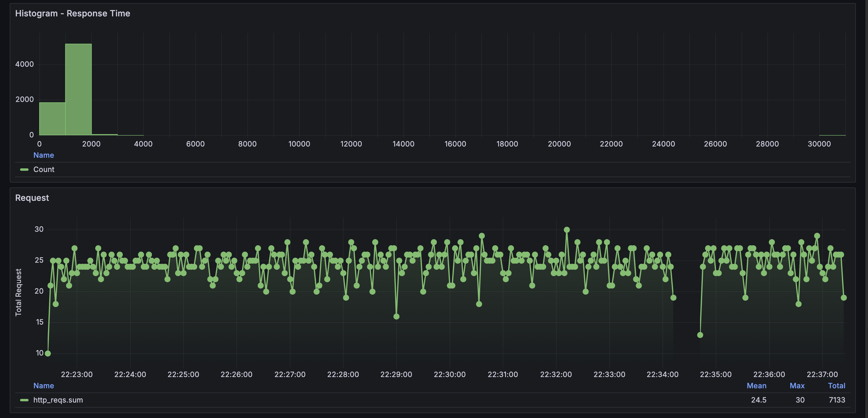Open the Request panel title menu
868x418 pixels.
(x=32, y=198)
